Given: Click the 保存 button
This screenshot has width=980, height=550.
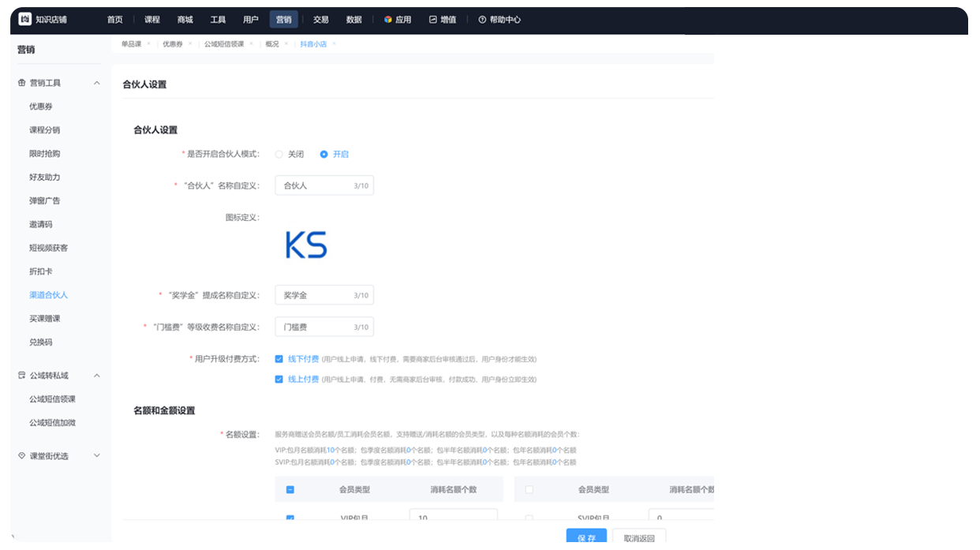Looking at the screenshot, I should [586, 538].
